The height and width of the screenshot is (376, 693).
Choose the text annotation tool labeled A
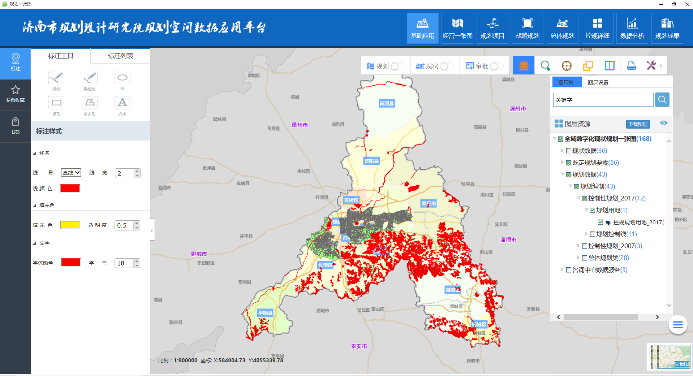point(122,103)
